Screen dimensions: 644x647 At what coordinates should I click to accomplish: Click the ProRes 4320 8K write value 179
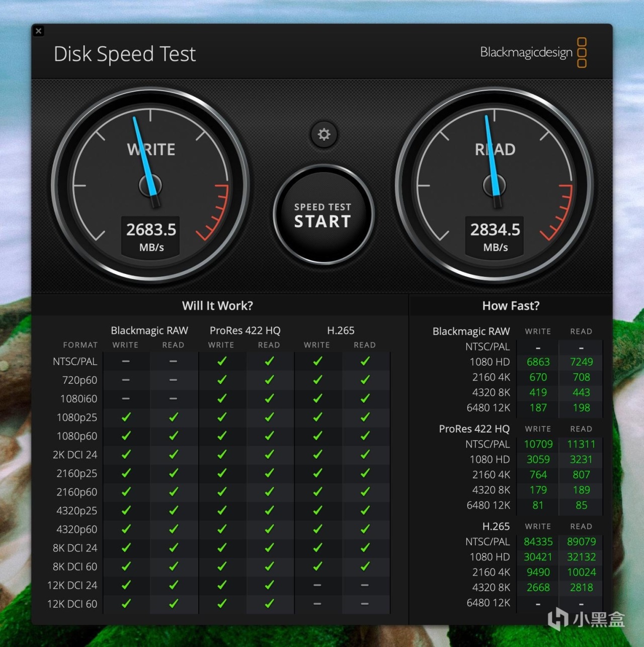[x=538, y=490]
